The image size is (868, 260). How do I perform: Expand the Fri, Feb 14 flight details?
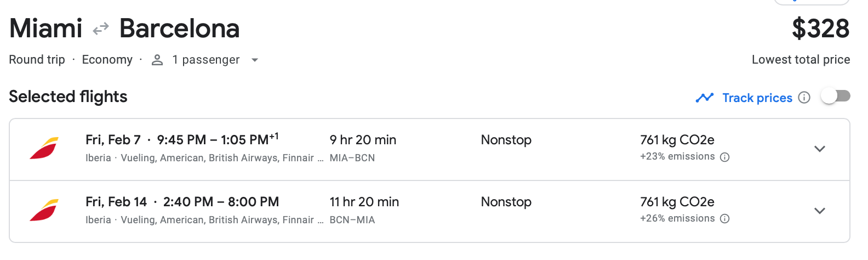pos(819,211)
